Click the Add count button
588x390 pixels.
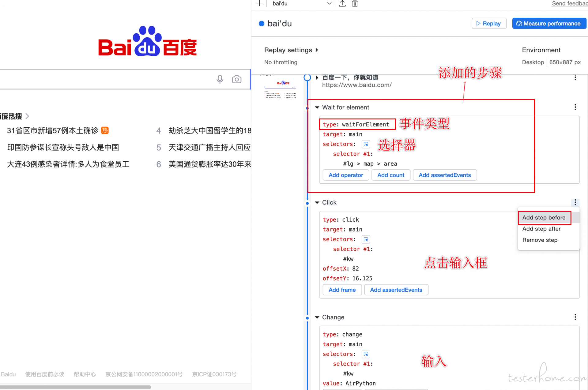coord(391,175)
